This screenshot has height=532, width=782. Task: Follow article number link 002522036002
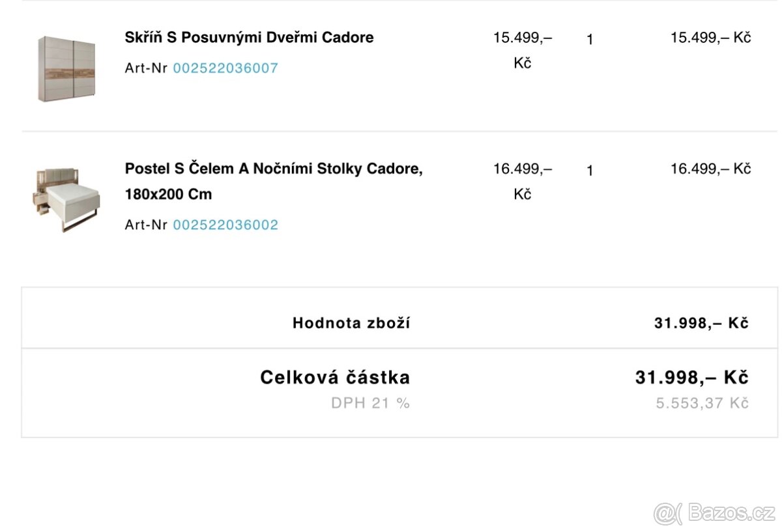225,225
